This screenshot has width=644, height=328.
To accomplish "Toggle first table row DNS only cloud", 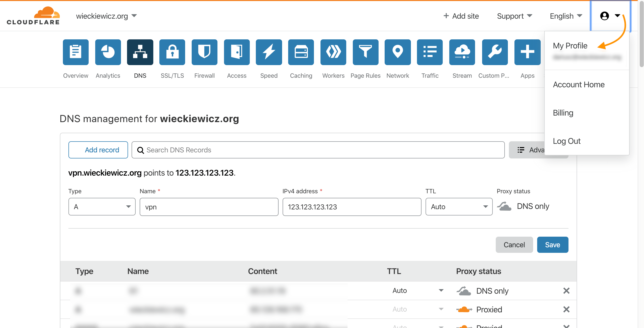I will 463,291.
